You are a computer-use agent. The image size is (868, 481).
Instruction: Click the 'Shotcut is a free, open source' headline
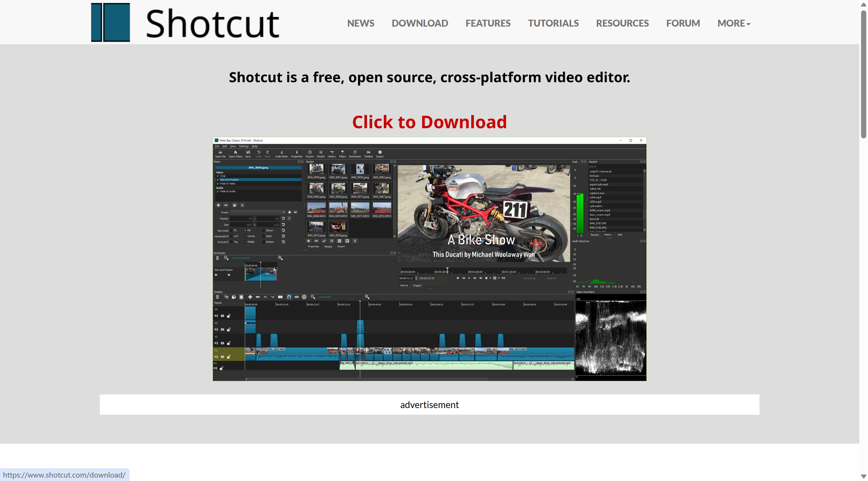point(429,77)
